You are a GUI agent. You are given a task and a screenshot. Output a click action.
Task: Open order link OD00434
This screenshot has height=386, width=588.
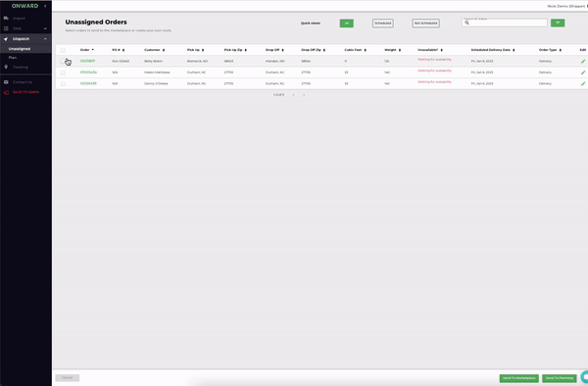coord(88,72)
